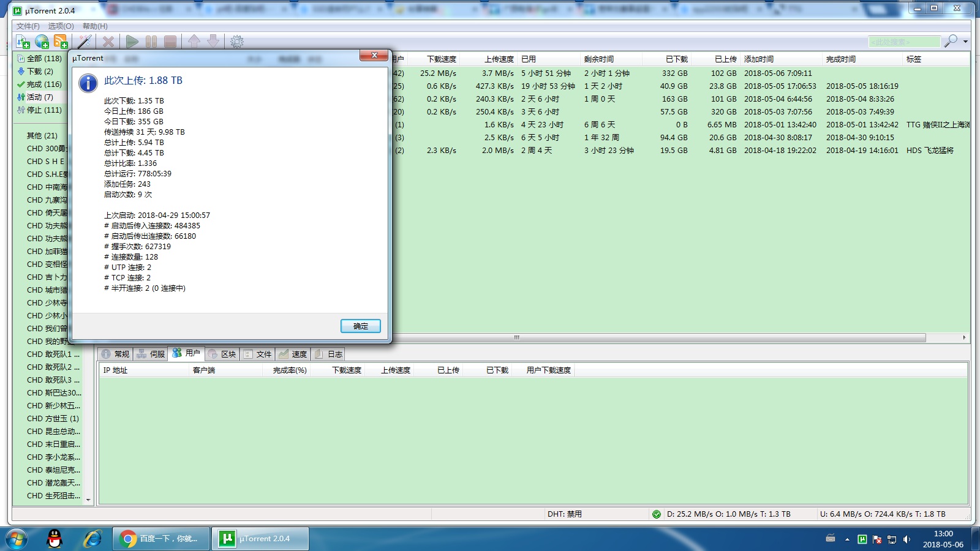Switch to Chrome 百度一下 taskbar window
This screenshot has height=551, width=980.
(x=162, y=539)
